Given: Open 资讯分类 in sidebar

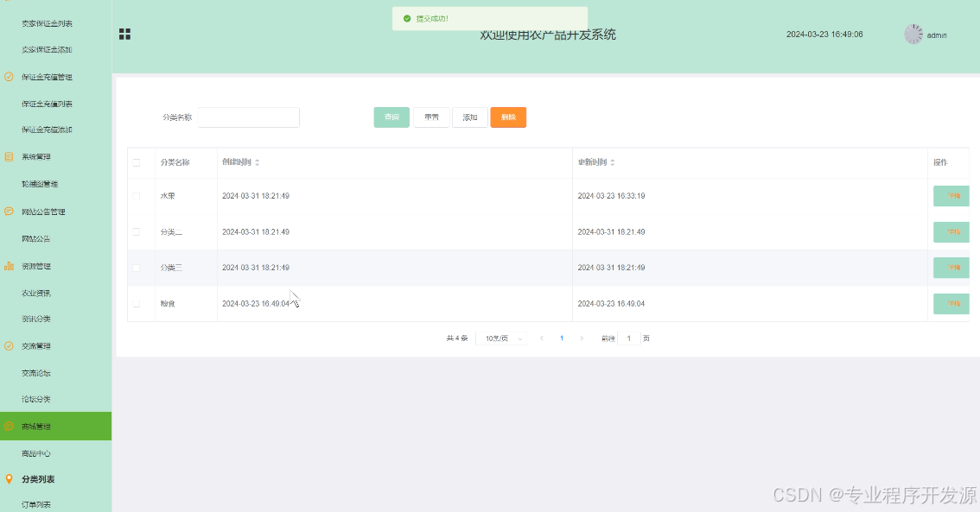Looking at the screenshot, I should (35, 319).
